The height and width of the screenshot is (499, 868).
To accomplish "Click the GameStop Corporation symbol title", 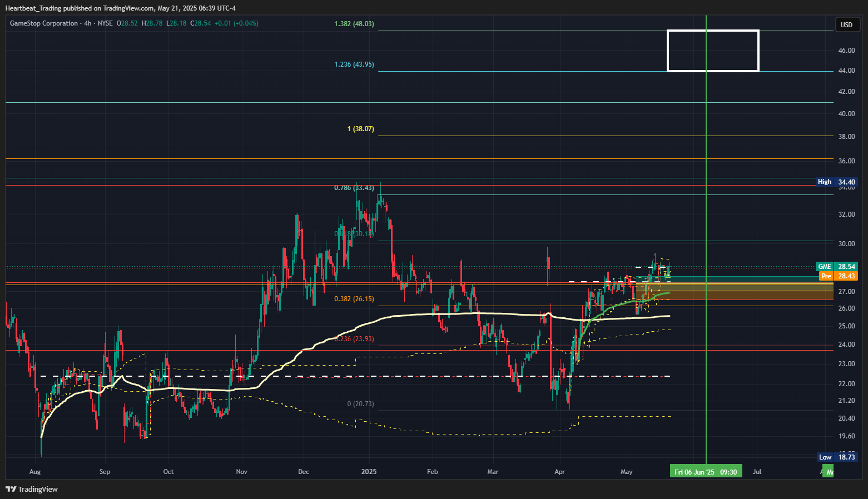I will [44, 23].
